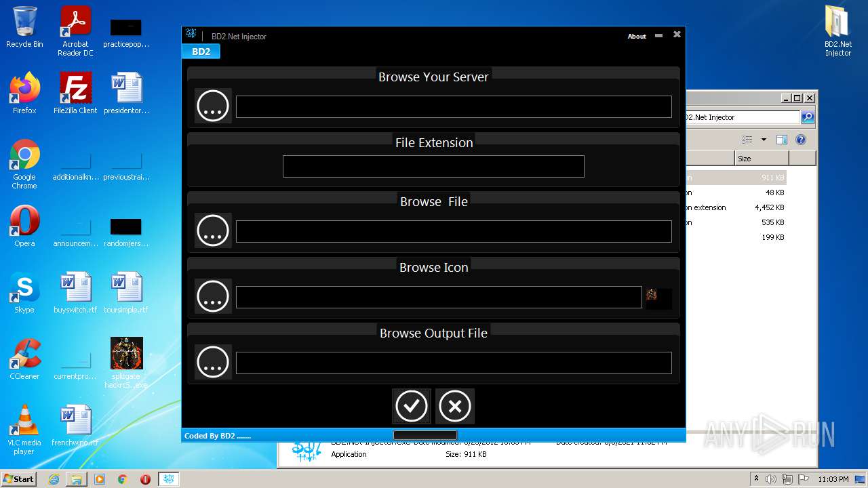This screenshot has height=488, width=868.
Task: Expand the view options dropdown arrow in Explorer
Action: click(764, 140)
